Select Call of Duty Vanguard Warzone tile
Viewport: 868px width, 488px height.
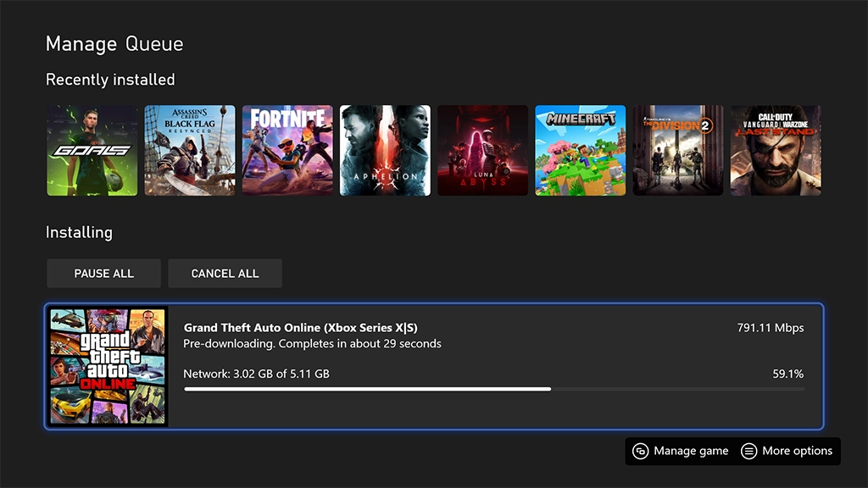point(776,151)
